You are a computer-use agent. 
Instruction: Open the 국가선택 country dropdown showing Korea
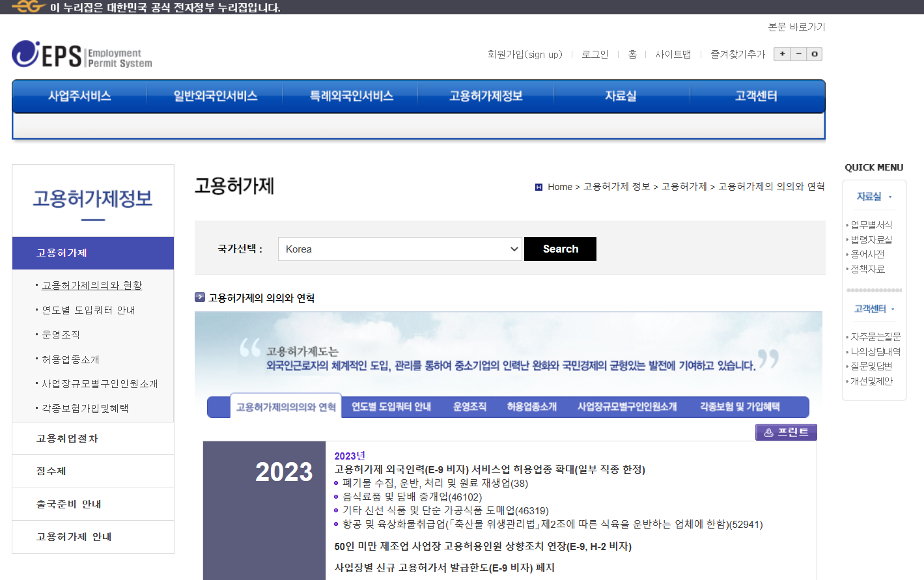coord(399,249)
